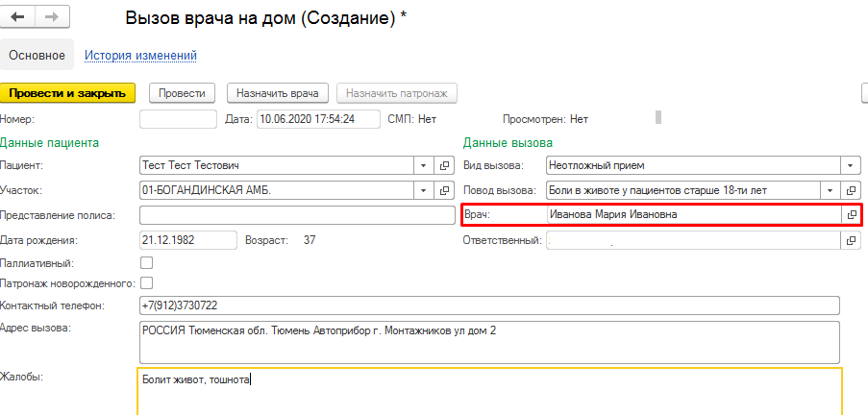Click into the Контактный телефон field

(x=489, y=305)
